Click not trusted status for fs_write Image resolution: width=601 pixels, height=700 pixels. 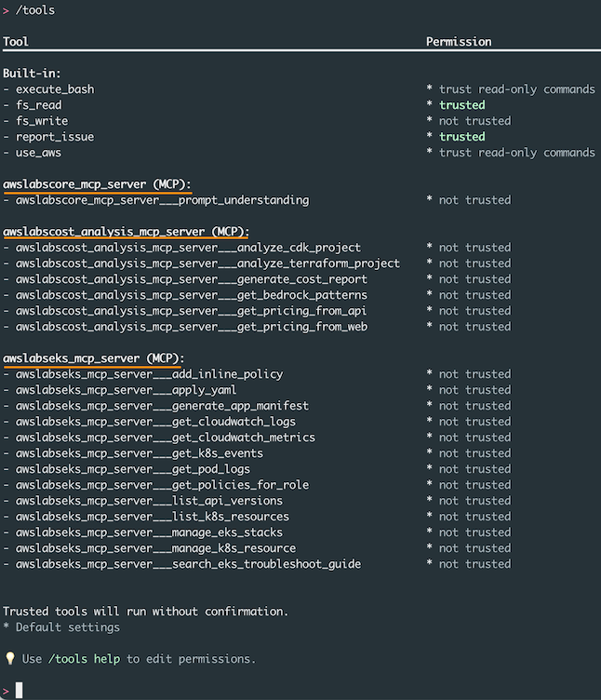(474, 121)
